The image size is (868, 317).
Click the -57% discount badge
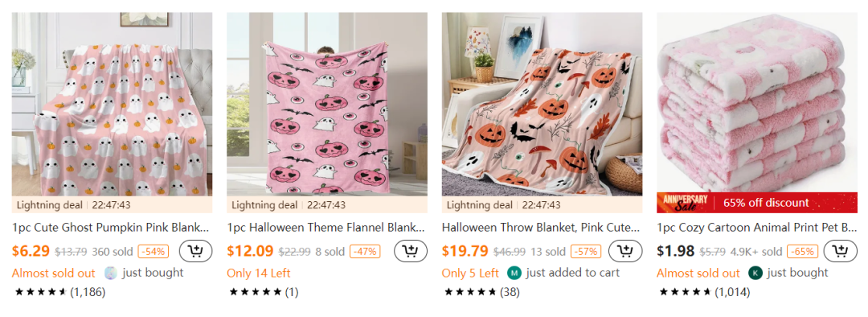click(586, 251)
